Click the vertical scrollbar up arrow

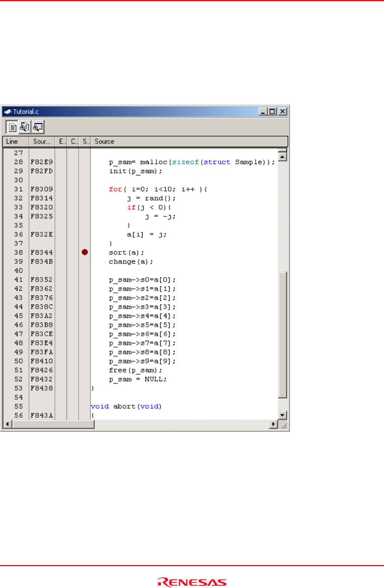click(282, 157)
